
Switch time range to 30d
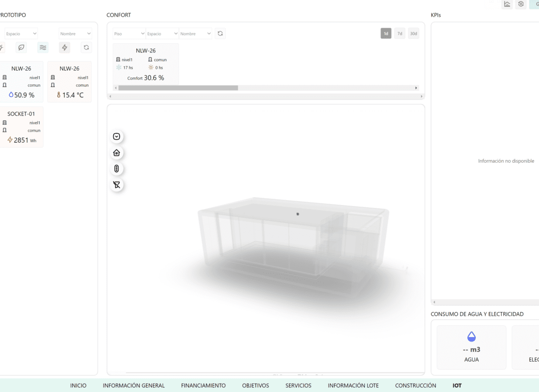414,33
